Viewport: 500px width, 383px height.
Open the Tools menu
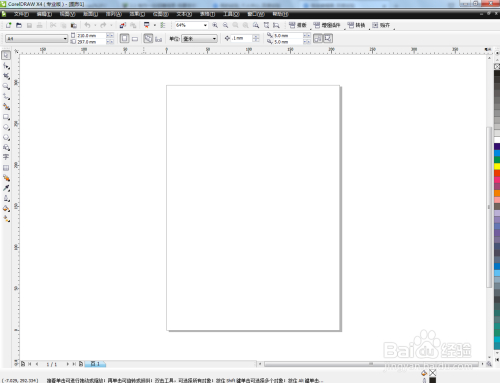click(231, 14)
